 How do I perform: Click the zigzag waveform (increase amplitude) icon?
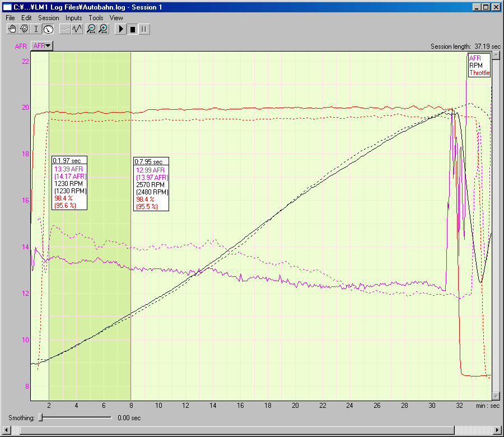click(x=77, y=29)
